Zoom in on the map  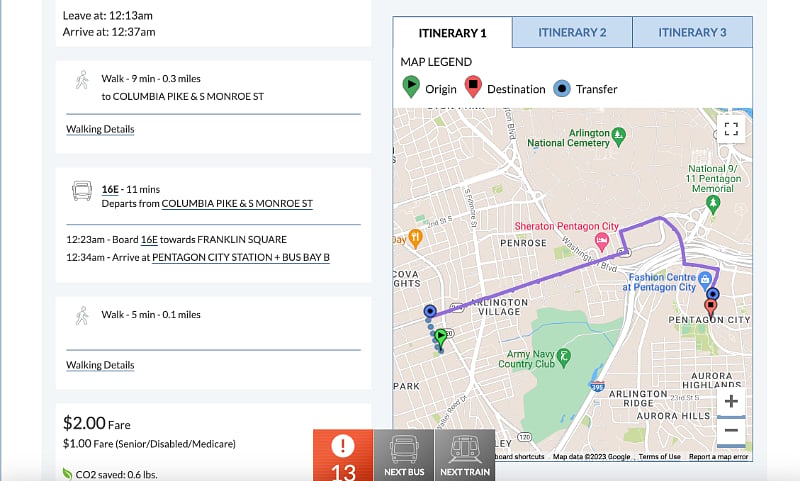point(731,401)
